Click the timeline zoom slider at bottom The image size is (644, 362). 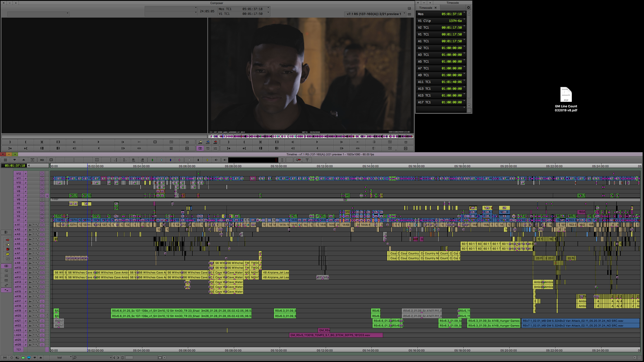(129, 358)
